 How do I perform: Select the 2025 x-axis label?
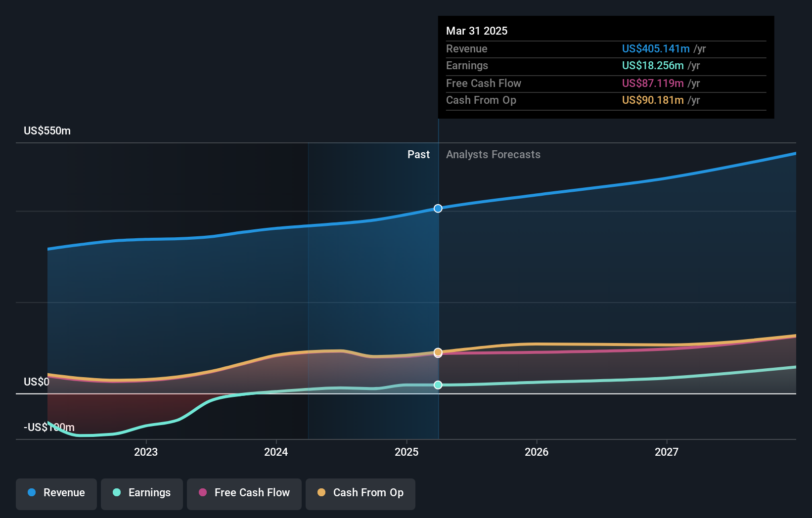point(406,452)
